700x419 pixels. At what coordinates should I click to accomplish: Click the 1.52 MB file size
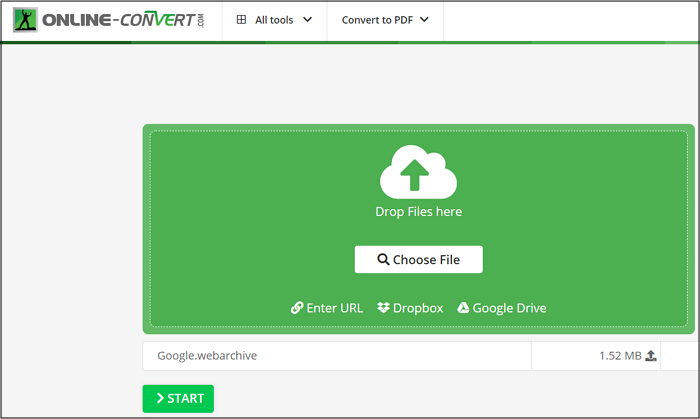(620, 356)
